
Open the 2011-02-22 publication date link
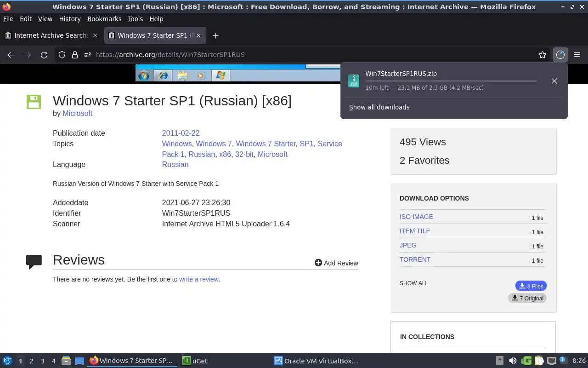click(181, 133)
